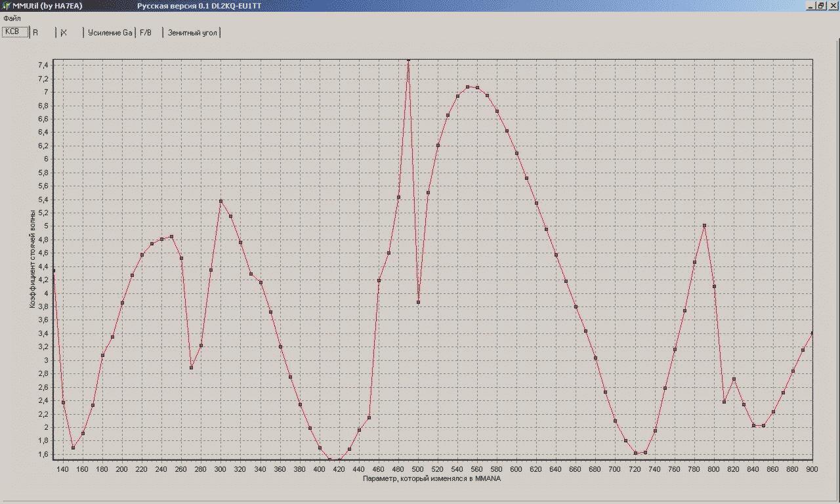
Task: Click the data point at 500 after the spike
Action: pos(418,302)
